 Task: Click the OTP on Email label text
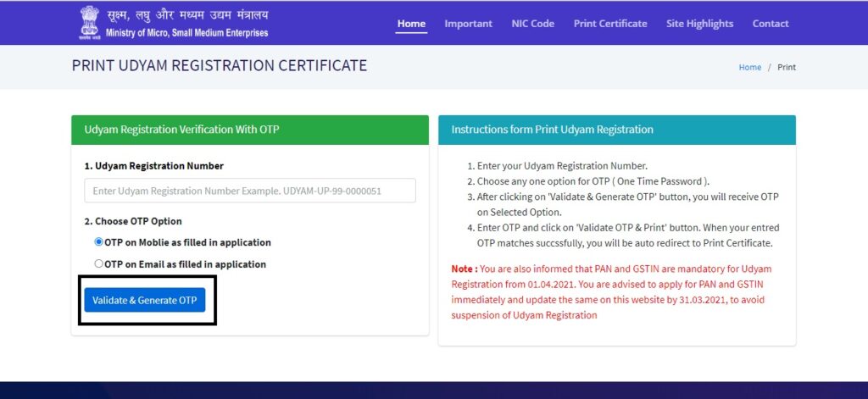pos(186,264)
